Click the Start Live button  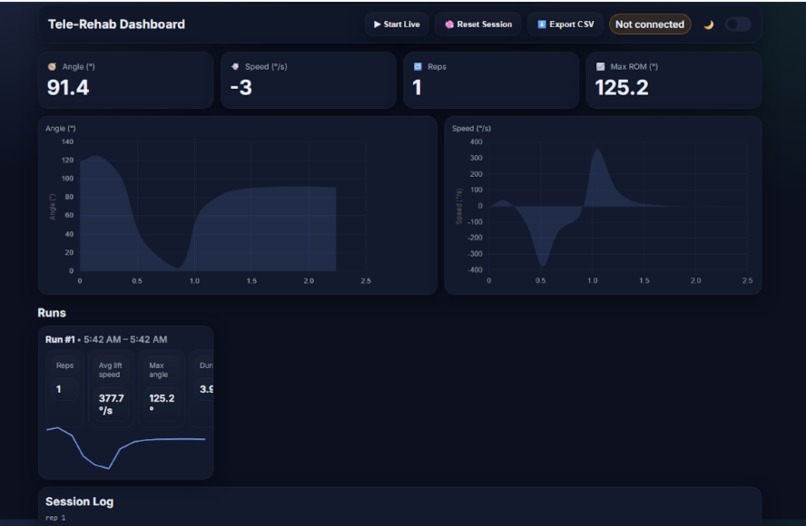click(x=396, y=24)
